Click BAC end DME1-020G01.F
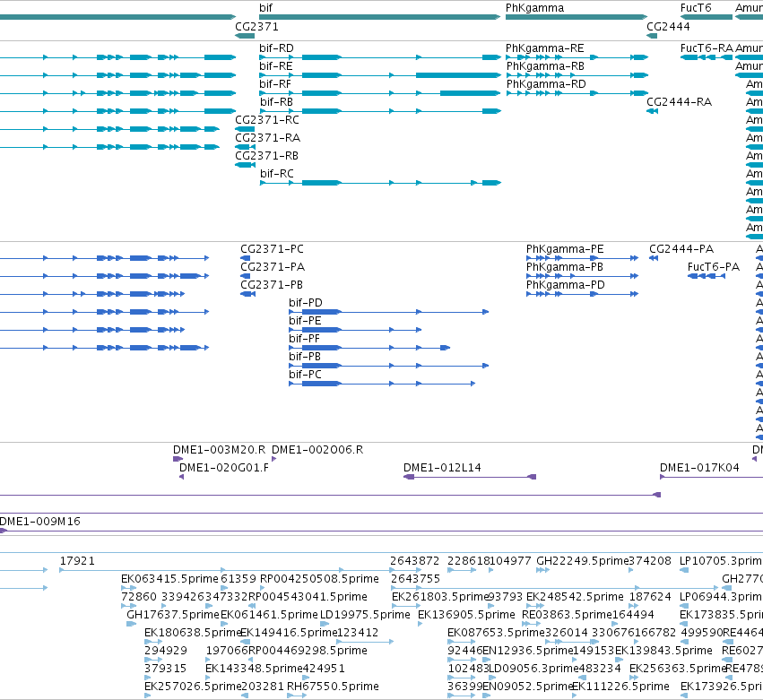Screen dimensions: 763x700 click(181, 477)
